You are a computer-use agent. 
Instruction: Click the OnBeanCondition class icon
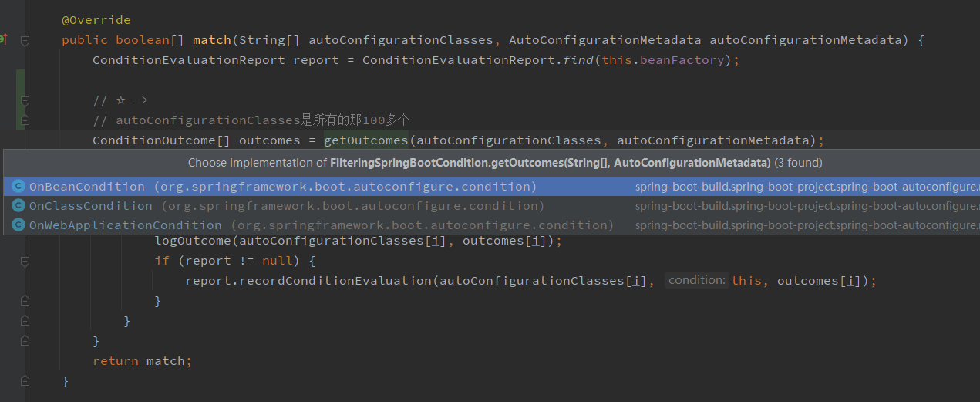click(19, 187)
